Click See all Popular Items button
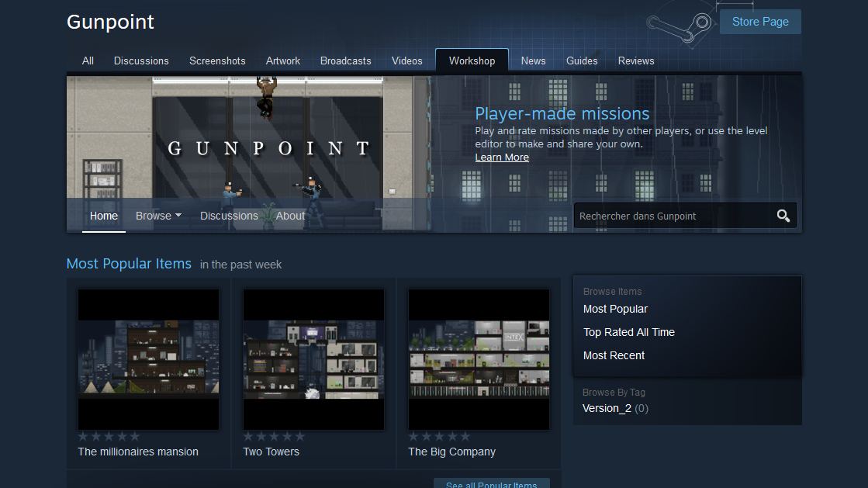This screenshot has width=868, height=488. pos(492,483)
